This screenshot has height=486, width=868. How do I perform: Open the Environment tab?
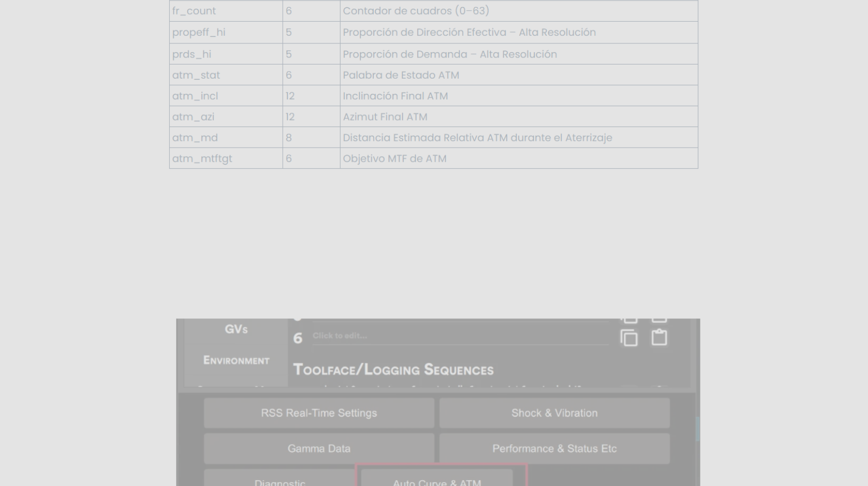[236, 361]
